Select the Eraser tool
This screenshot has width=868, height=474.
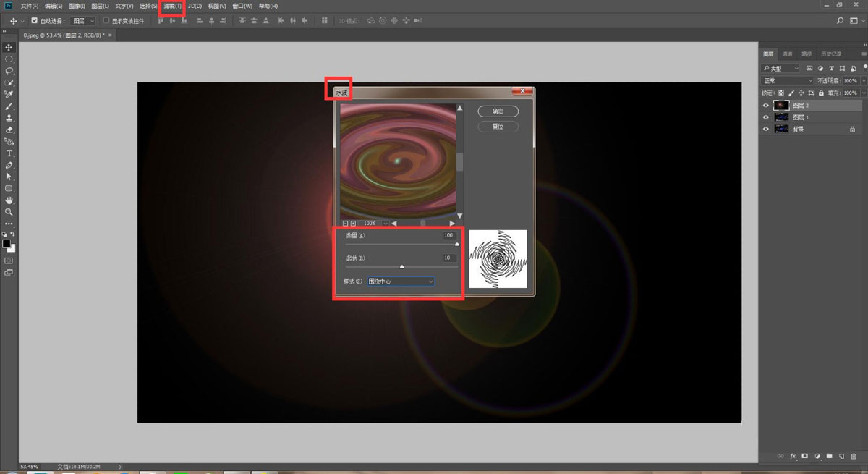(9, 130)
